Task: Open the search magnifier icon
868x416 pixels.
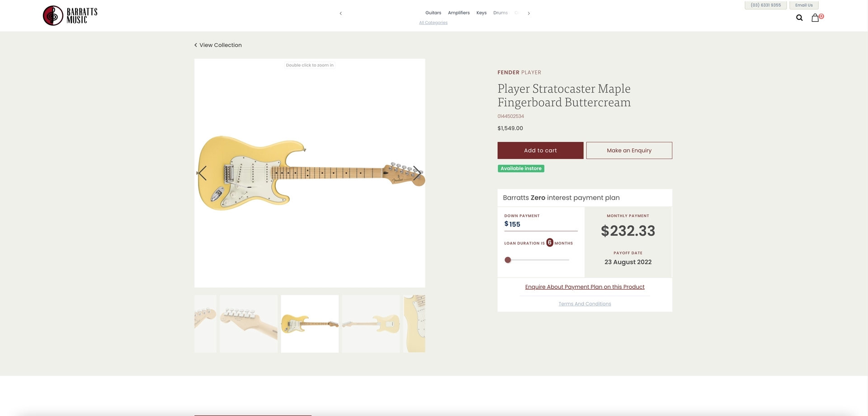Action: 799,18
